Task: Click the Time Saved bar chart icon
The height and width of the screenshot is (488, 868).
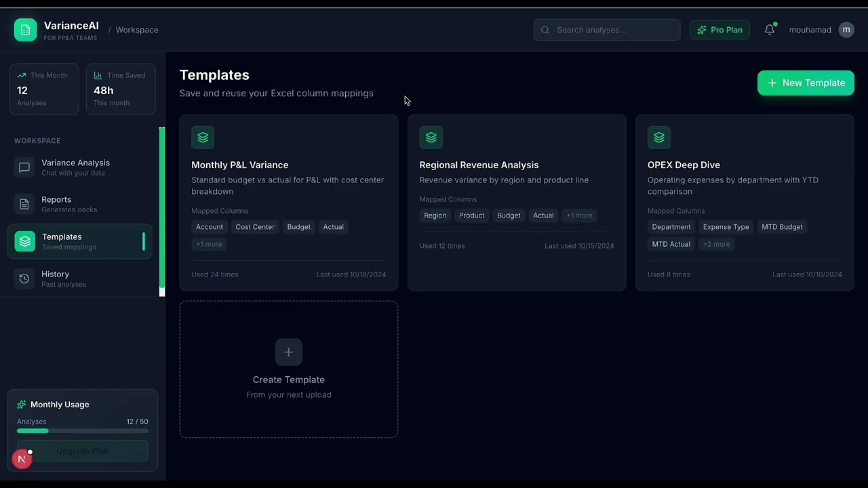Action: point(98,75)
